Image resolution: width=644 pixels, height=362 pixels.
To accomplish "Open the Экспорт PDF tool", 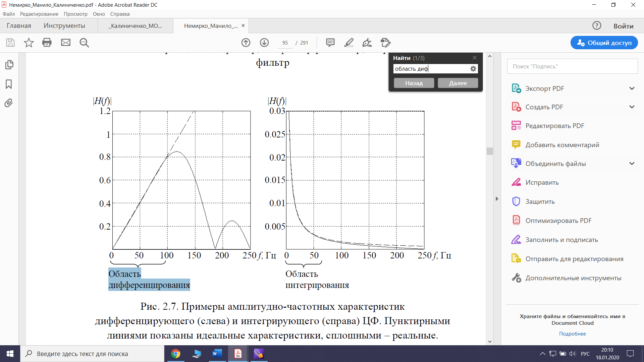I will coord(538,88).
